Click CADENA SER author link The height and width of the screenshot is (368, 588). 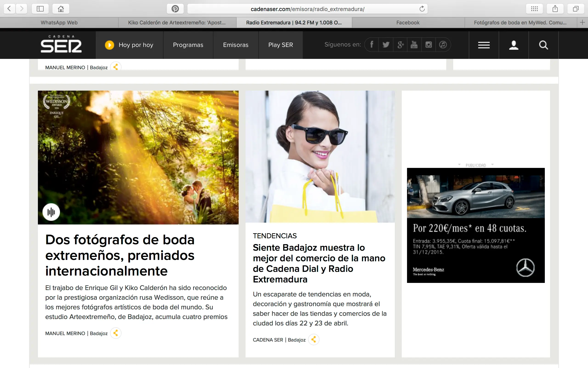point(268,340)
